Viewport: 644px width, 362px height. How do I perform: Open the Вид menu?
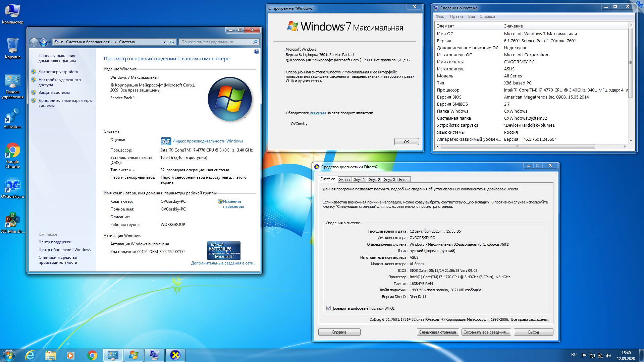(x=471, y=16)
